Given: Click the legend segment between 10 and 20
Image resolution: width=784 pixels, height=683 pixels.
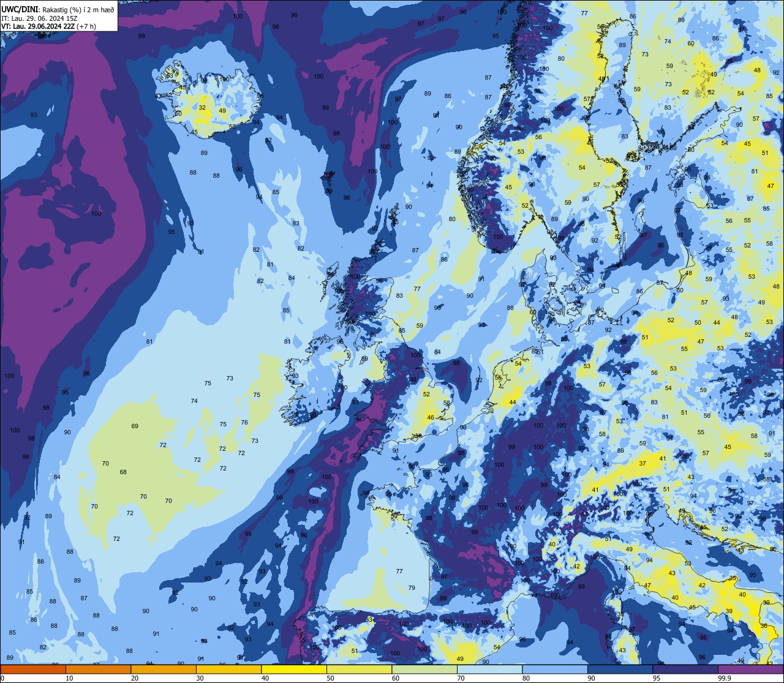Looking at the screenshot, I should [x=98, y=669].
